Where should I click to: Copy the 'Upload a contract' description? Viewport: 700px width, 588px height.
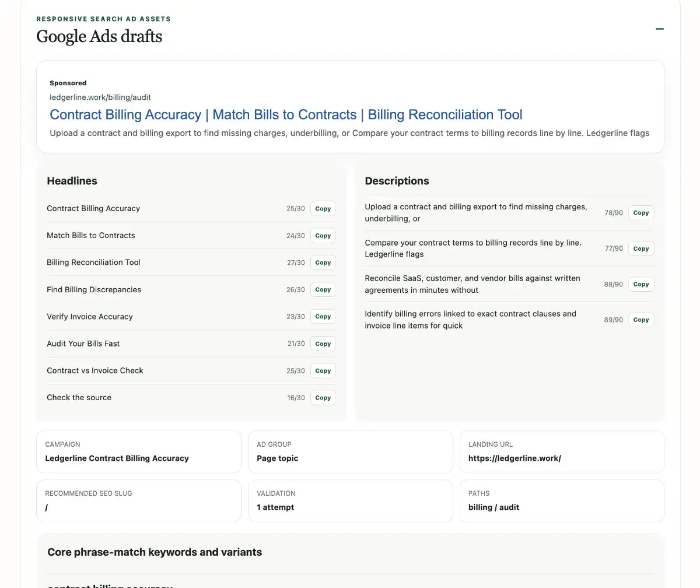[641, 213]
